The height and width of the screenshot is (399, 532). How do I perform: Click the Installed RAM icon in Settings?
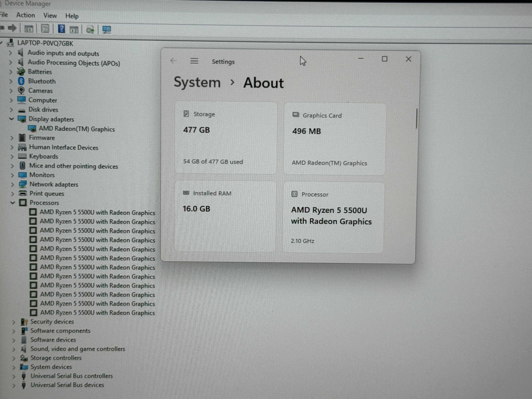pyautogui.click(x=186, y=193)
